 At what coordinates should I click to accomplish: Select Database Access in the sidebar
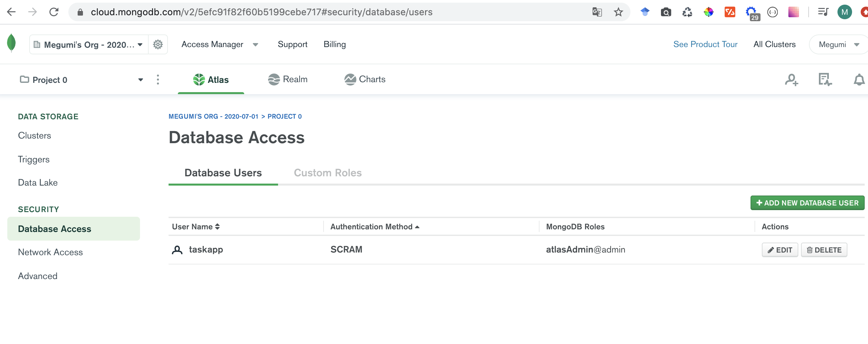73,229
